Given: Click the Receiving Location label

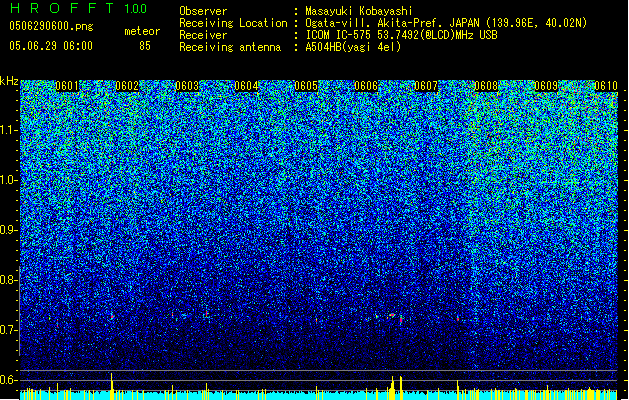Looking at the screenshot, I should click(233, 23).
